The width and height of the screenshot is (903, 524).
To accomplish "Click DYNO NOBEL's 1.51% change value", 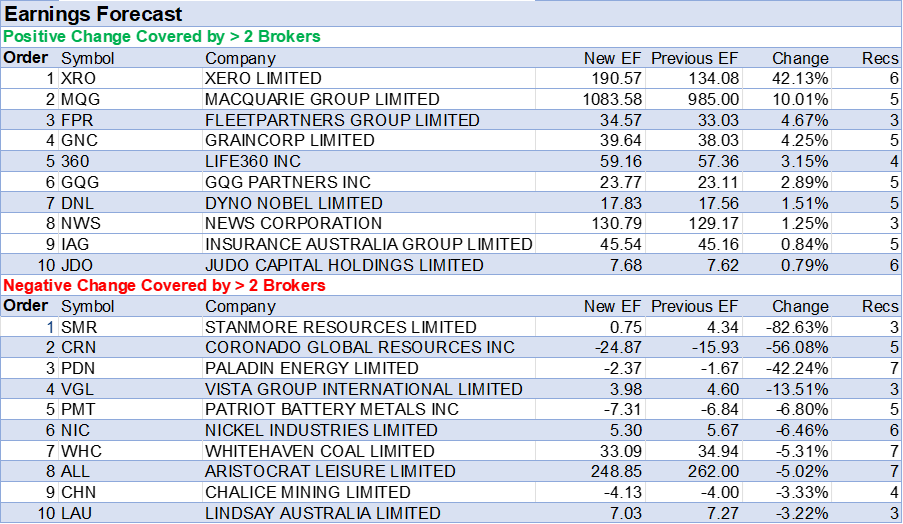I will click(x=800, y=203).
